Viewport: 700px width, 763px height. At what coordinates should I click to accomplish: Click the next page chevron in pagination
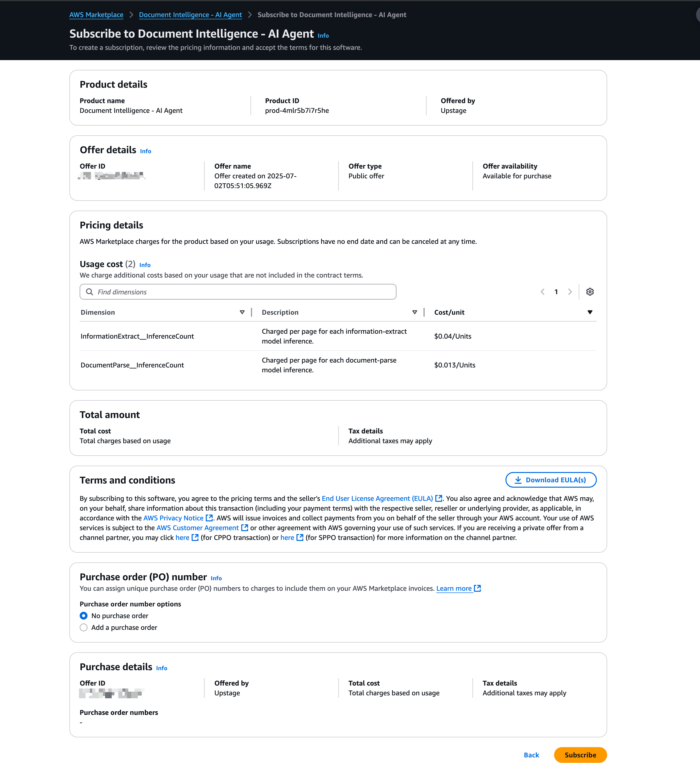(570, 291)
